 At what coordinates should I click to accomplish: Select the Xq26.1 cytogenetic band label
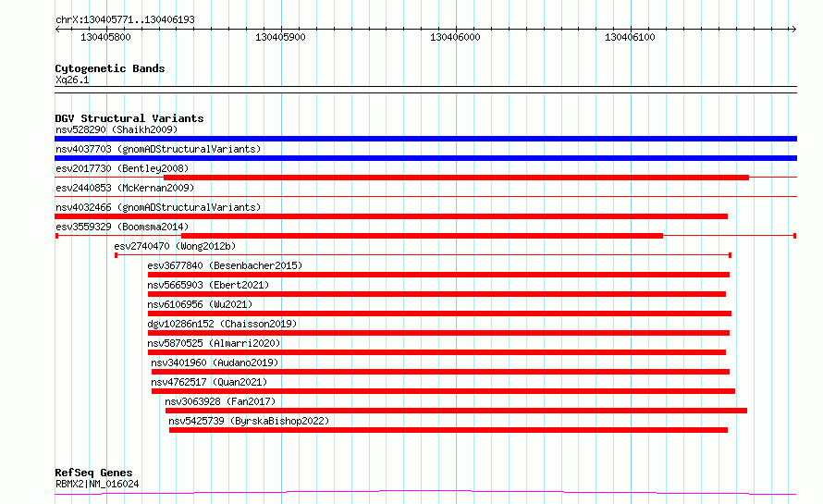[x=72, y=80]
